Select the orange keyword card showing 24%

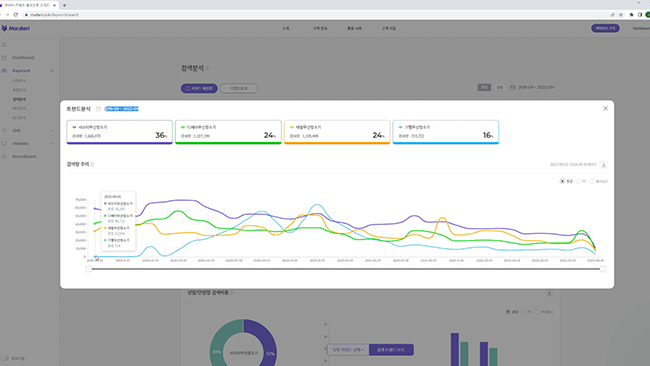coord(337,132)
